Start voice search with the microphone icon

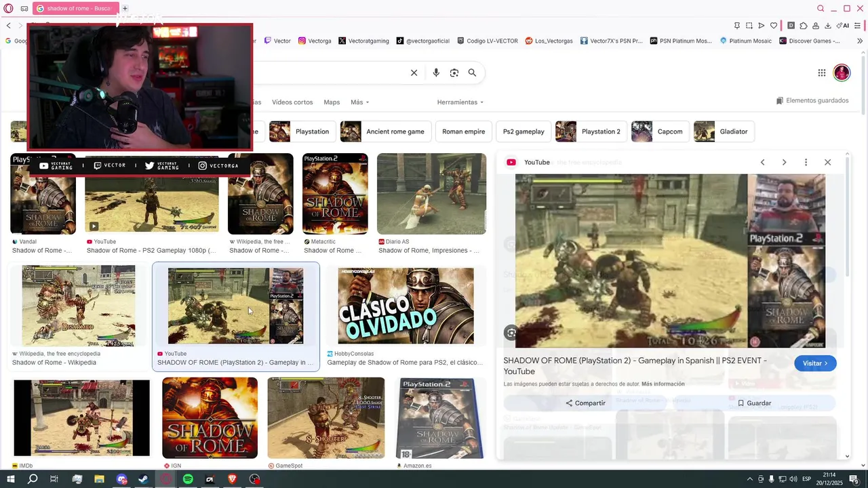pyautogui.click(x=436, y=73)
